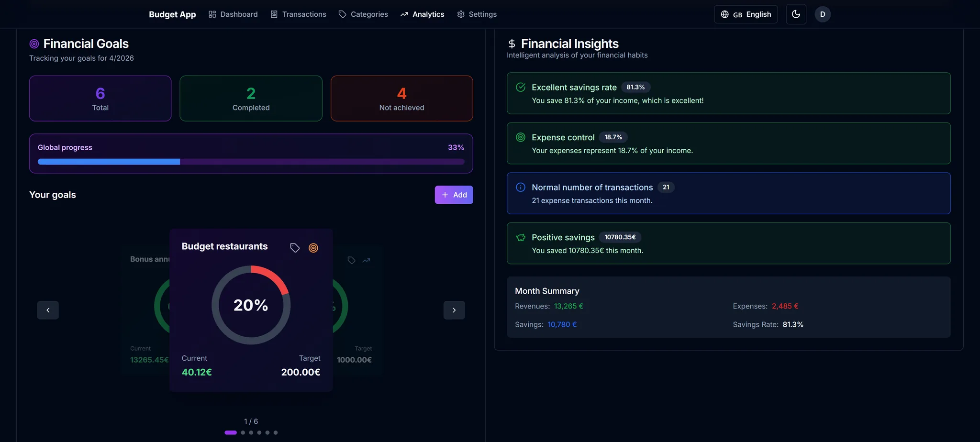Click the Global progress bar

point(251,162)
